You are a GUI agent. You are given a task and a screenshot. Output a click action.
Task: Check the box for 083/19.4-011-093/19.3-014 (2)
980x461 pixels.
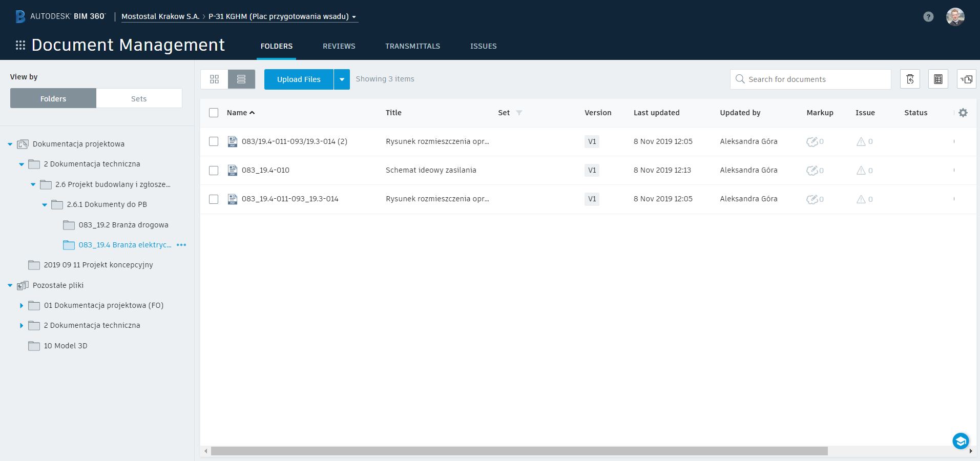(214, 141)
